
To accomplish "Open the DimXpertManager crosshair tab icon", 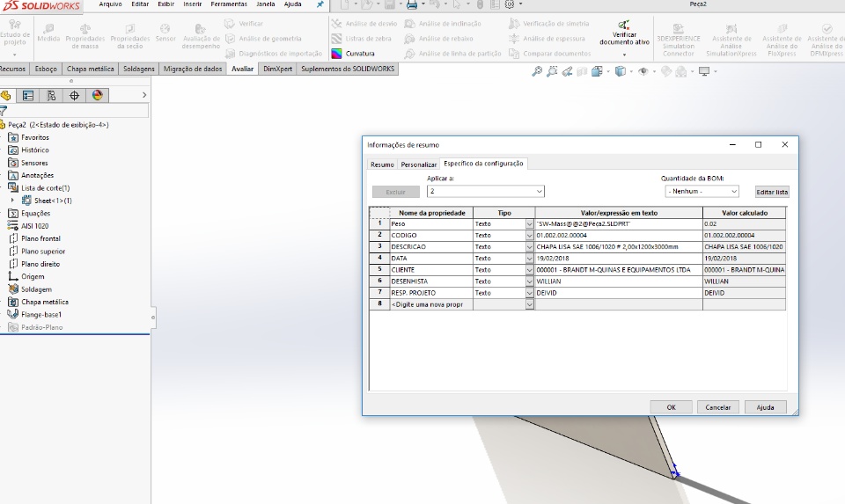I will [74, 95].
